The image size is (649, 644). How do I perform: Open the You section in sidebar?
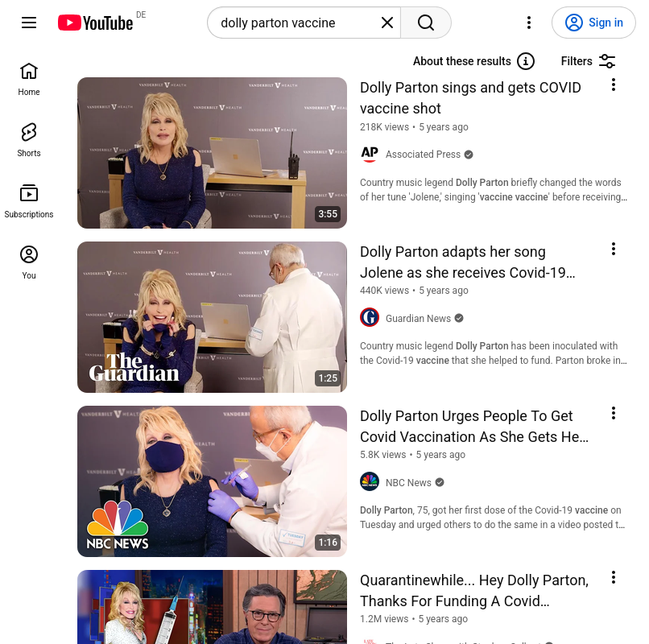(x=29, y=262)
